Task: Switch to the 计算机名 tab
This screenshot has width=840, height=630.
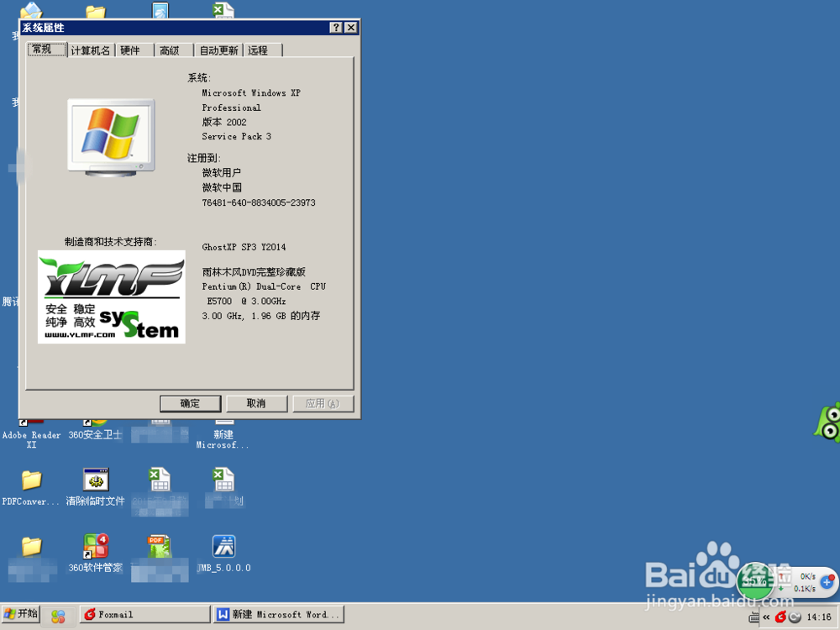Action: pyautogui.click(x=91, y=50)
